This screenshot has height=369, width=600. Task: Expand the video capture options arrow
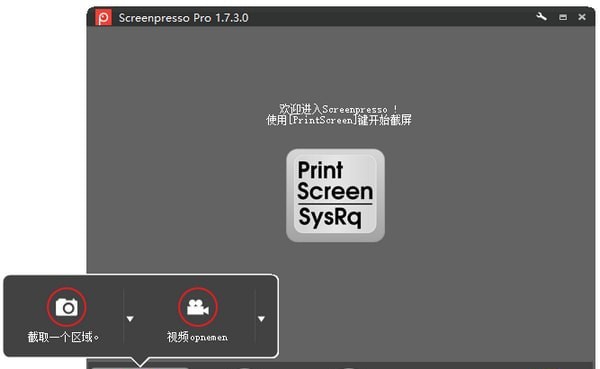(261, 318)
